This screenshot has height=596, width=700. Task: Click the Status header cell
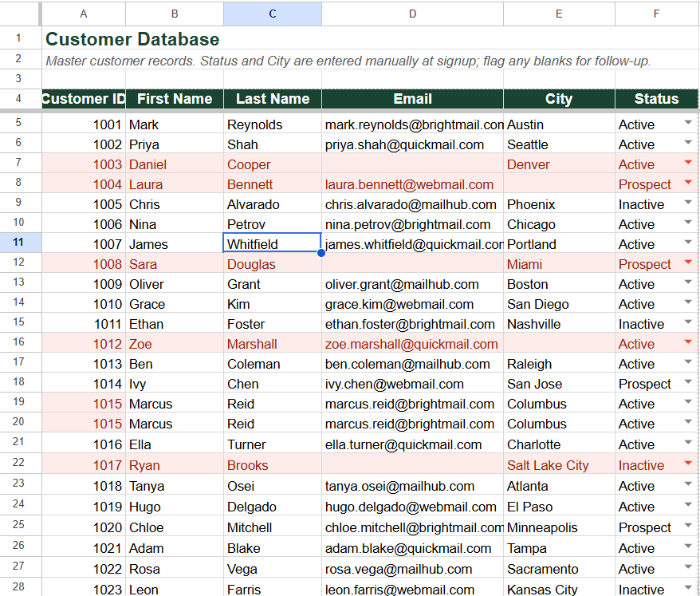click(x=656, y=99)
